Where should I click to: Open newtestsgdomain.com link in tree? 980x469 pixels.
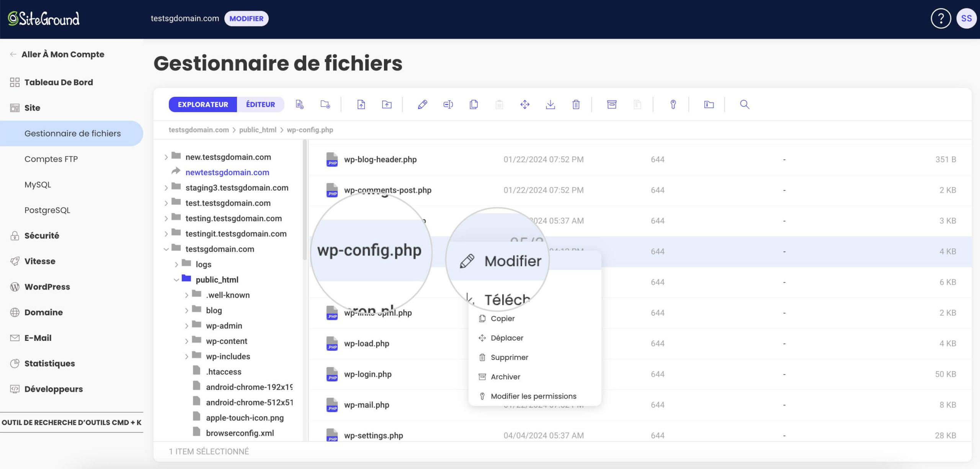(x=227, y=172)
